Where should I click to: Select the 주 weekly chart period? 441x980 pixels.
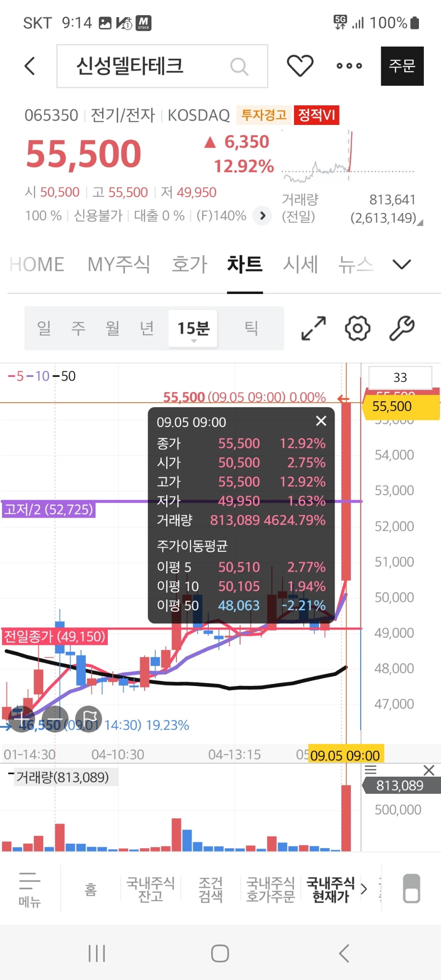click(x=78, y=328)
